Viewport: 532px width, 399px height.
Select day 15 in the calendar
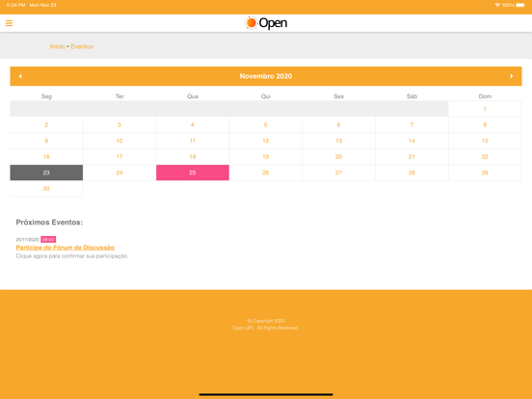coord(485,141)
